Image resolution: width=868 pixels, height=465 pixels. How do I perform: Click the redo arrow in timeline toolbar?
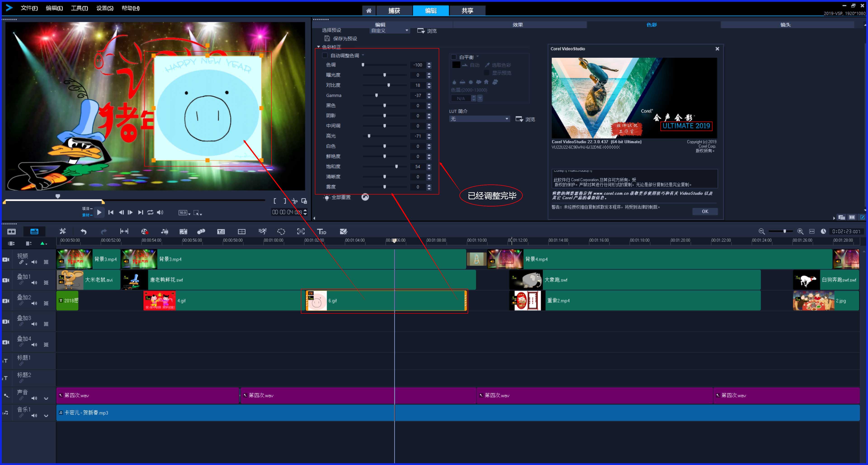coord(104,232)
